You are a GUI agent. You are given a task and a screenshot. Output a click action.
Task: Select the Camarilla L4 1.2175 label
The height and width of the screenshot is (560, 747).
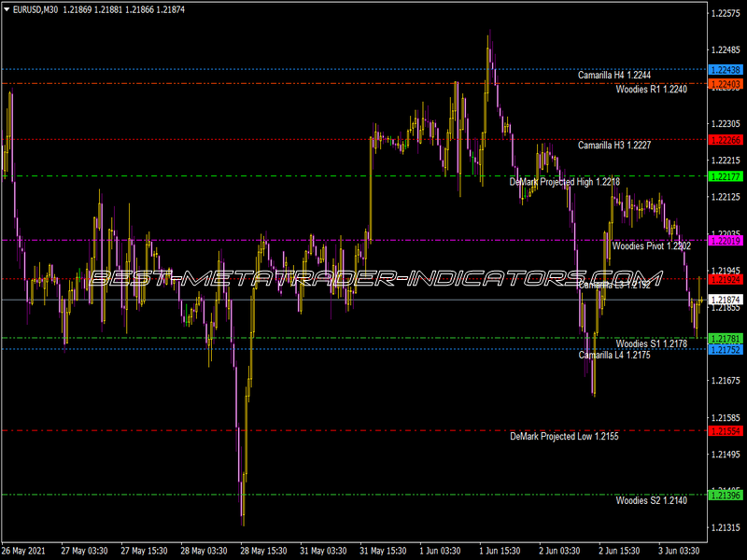(614, 355)
